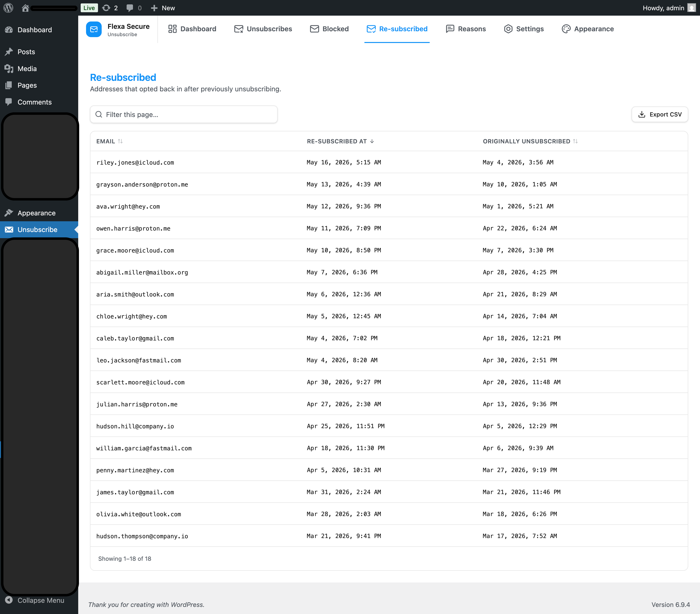This screenshot has height=614, width=700.
Task: Open Pages in the sidebar
Action: click(27, 85)
